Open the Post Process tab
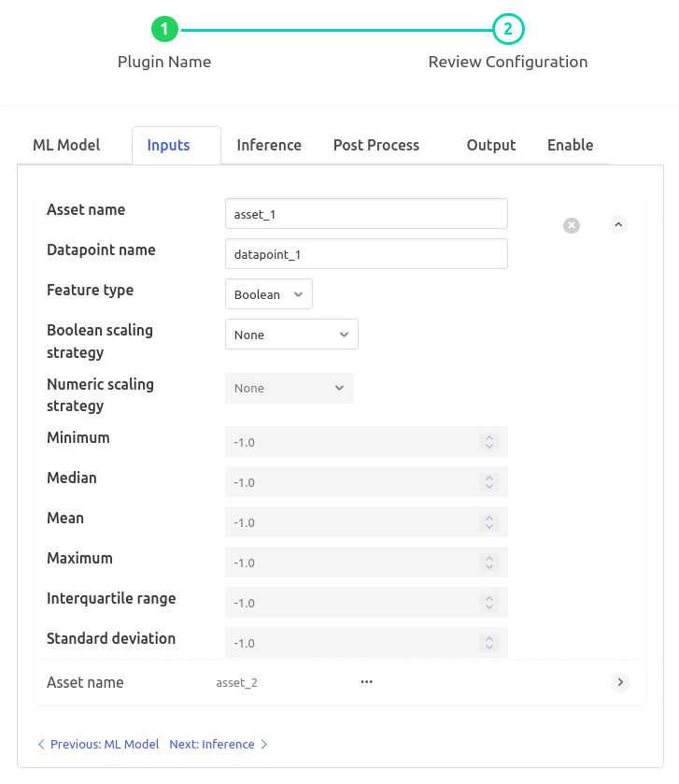This screenshot has width=679, height=784. click(376, 145)
